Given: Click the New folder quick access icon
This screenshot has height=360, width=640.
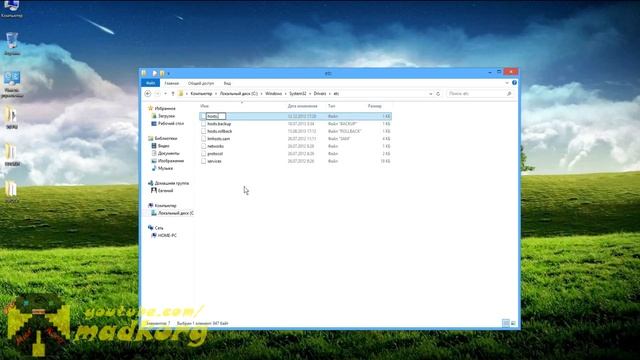Looking at the screenshot, I should [x=162, y=73].
